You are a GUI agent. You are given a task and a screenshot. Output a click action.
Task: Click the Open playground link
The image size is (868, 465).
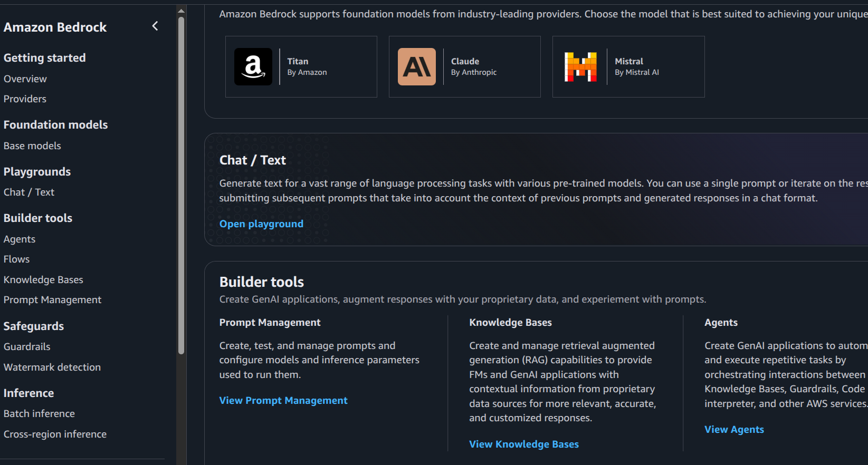tap(261, 224)
